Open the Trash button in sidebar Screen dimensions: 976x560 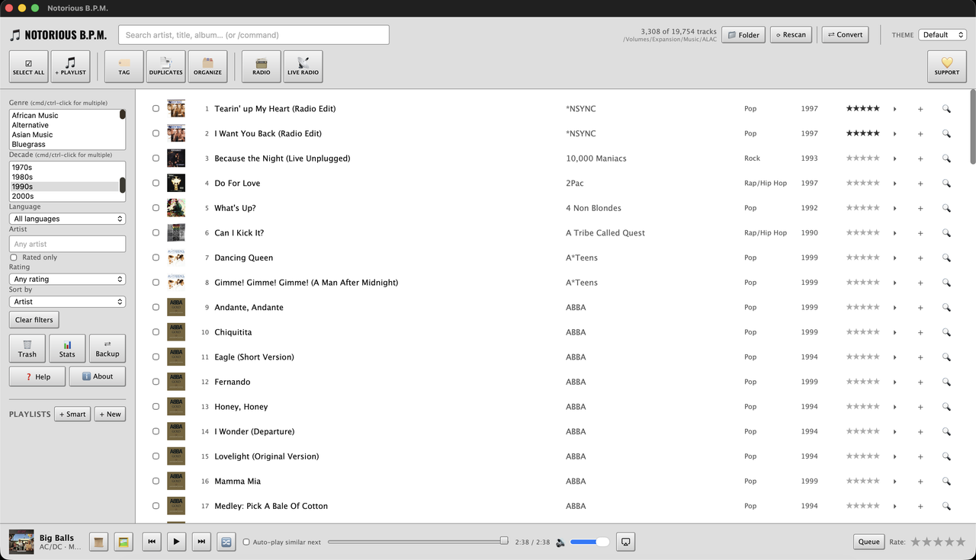tap(27, 349)
